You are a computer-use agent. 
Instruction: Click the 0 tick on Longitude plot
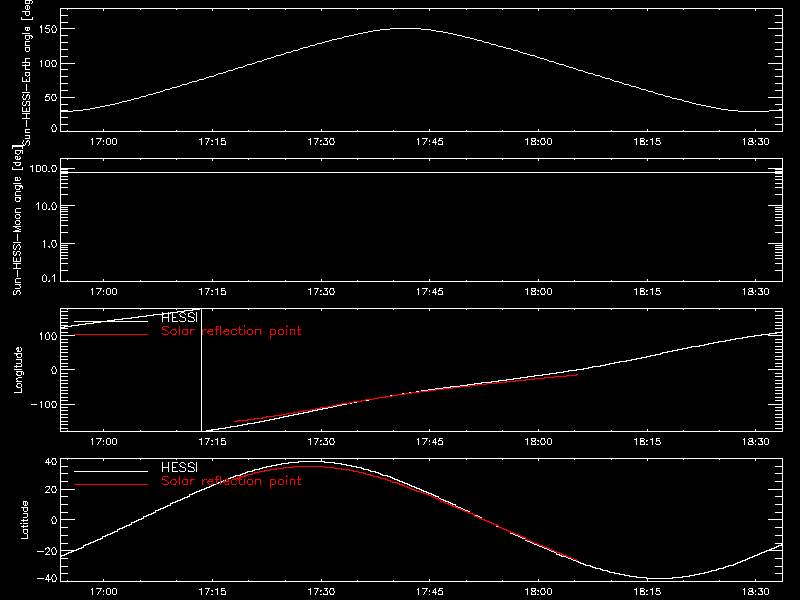[x=55, y=370]
